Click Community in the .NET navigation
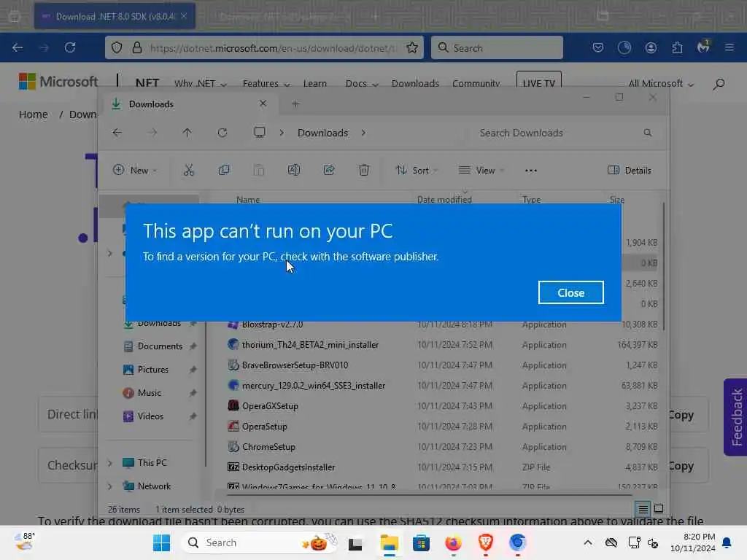This screenshot has height=560, width=747. pos(476,83)
